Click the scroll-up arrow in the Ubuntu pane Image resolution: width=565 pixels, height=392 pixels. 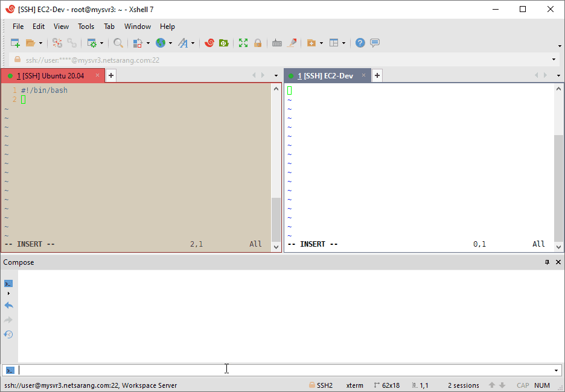pos(276,89)
